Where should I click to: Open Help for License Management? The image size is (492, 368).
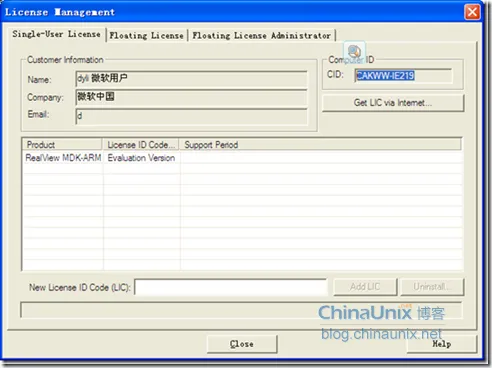(442, 344)
